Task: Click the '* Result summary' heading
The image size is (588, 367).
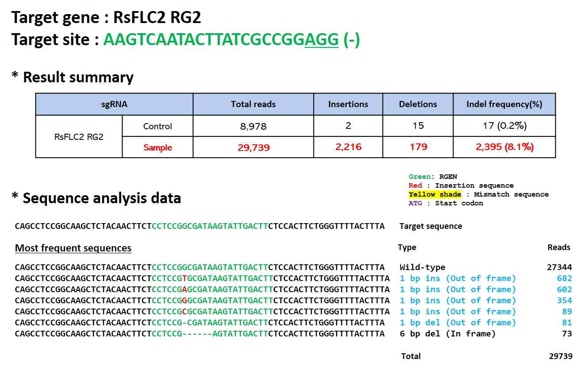Action: pos(73,77)
